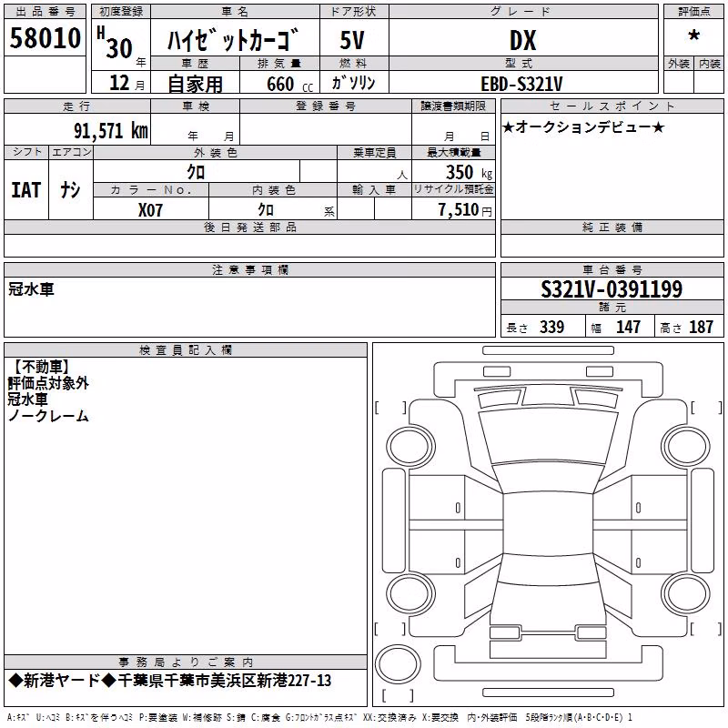Screen dimensions: 728x728
Task: Click ノークレーム inspector note
Action: 48,416
